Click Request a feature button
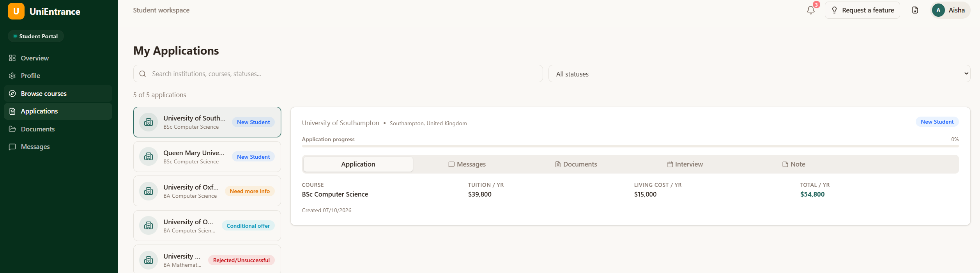The image size is (980, 273). (x=862, y=10)
